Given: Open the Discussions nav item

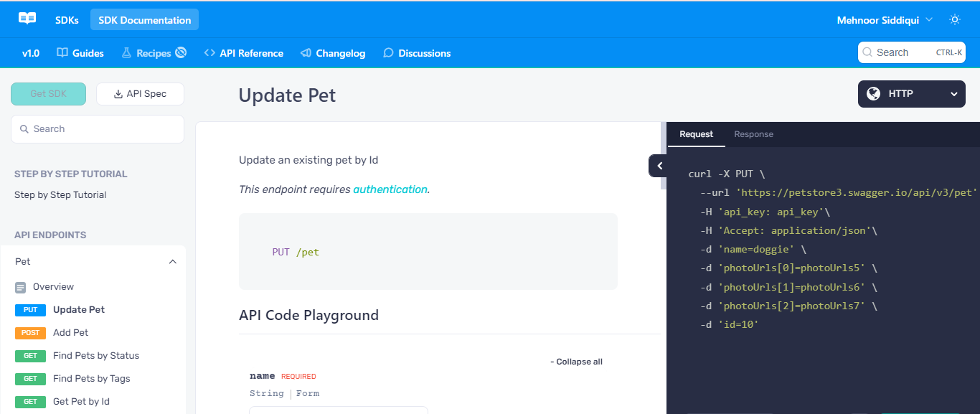Looking at the screenshot, I should pyautogui.click(x=417, y=53).
